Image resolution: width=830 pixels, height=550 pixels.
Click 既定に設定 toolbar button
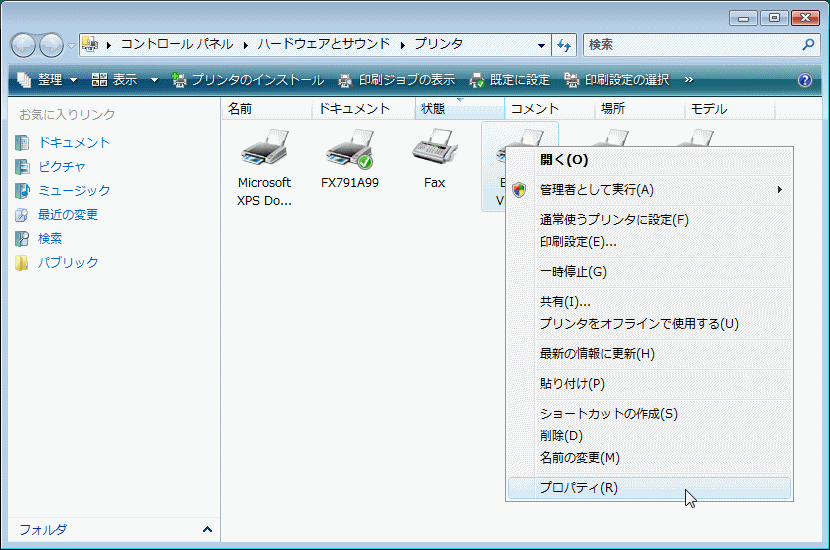click(510, 80)
